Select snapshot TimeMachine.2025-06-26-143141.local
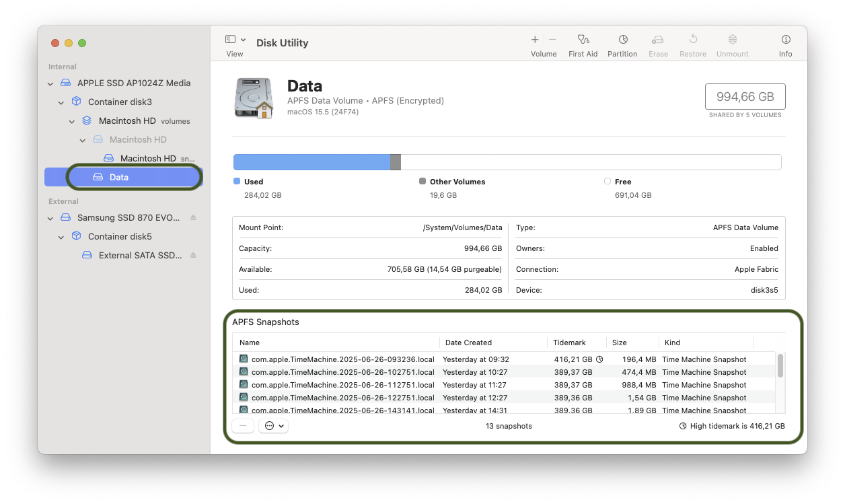This screenshot has height=504, width=845. 505,410
